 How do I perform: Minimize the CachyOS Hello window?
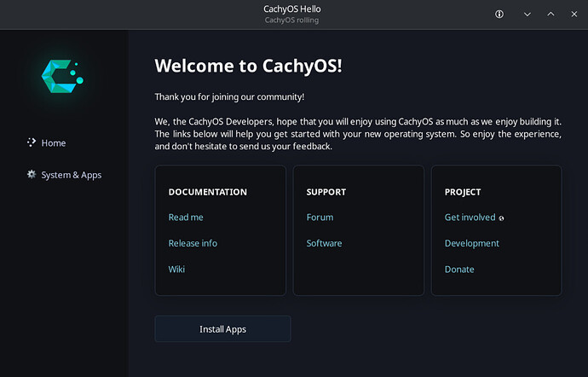click(527, 14)
